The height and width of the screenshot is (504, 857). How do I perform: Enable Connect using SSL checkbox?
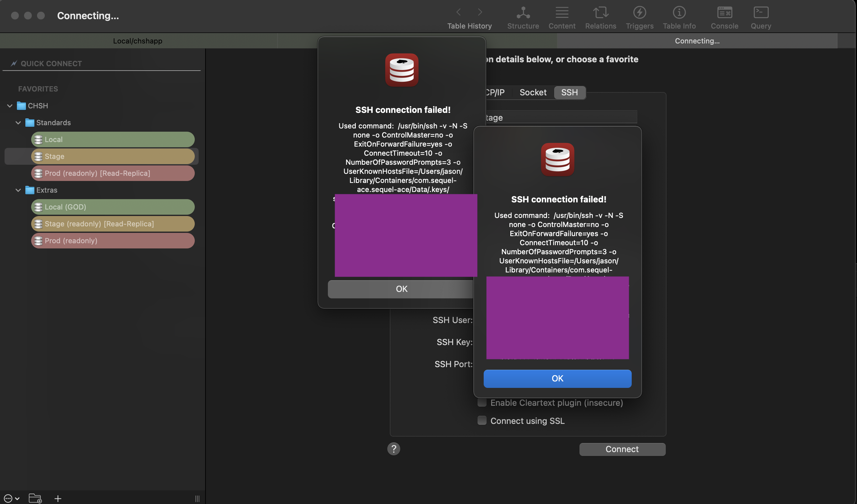(482, 420)
